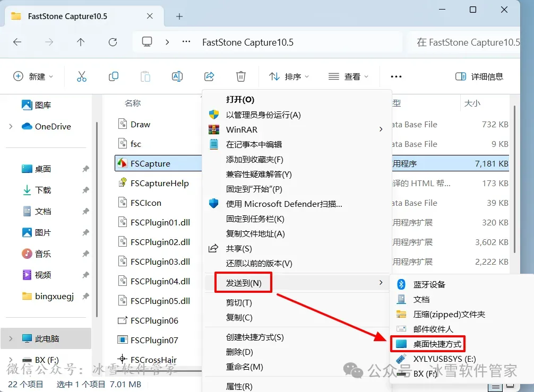Click the Paste clipboard icon

coord(145,76)
